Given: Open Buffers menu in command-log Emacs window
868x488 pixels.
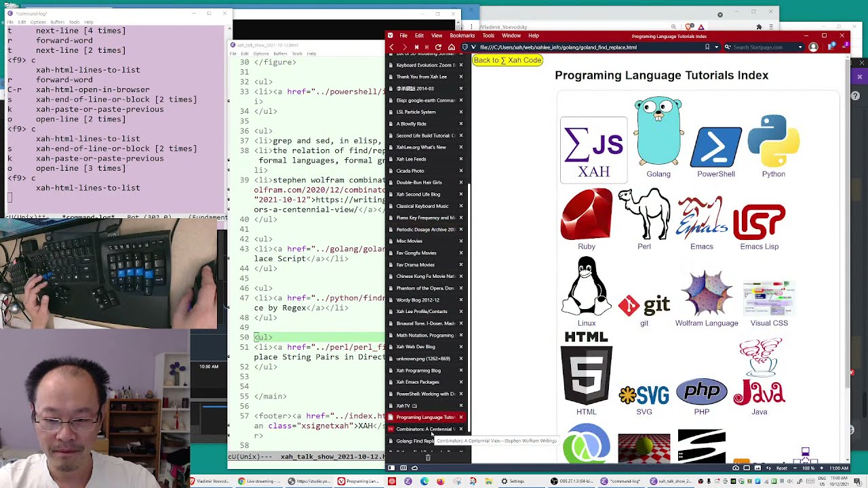Looking at the screenshot, I should (x=56, y=22).
